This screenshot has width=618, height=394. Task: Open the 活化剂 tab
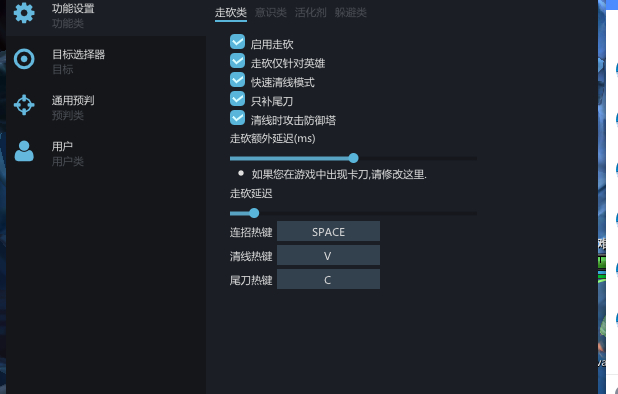[x=311, y=13]
